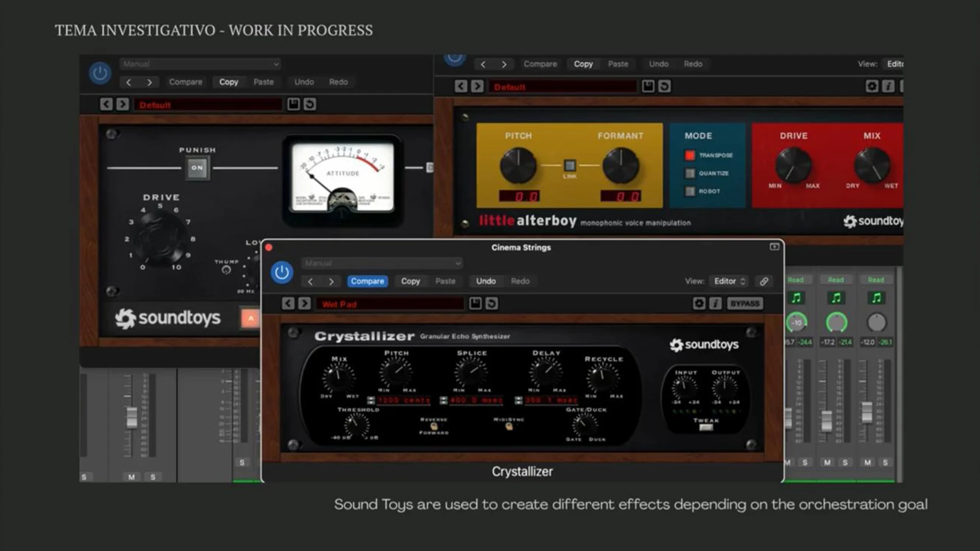The width and height of the screenshot is (980, 551).
Task: Click Compare in the Decapitator window
Action: point(186,82)
